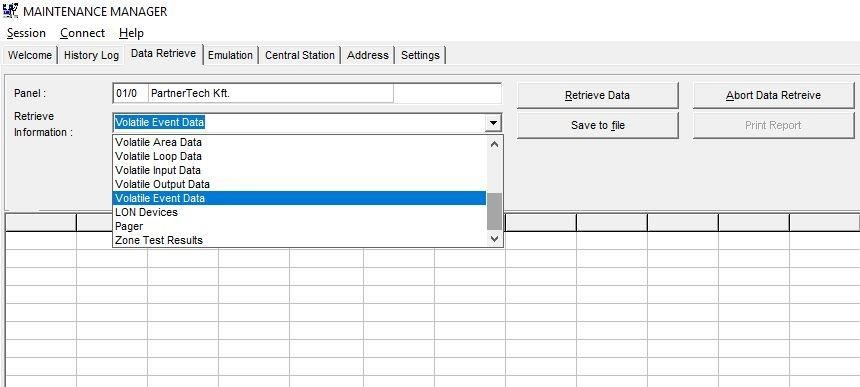Click the Panel name field PartnerTech Kft.
The image size is (860, 387).
pos(270,94)
